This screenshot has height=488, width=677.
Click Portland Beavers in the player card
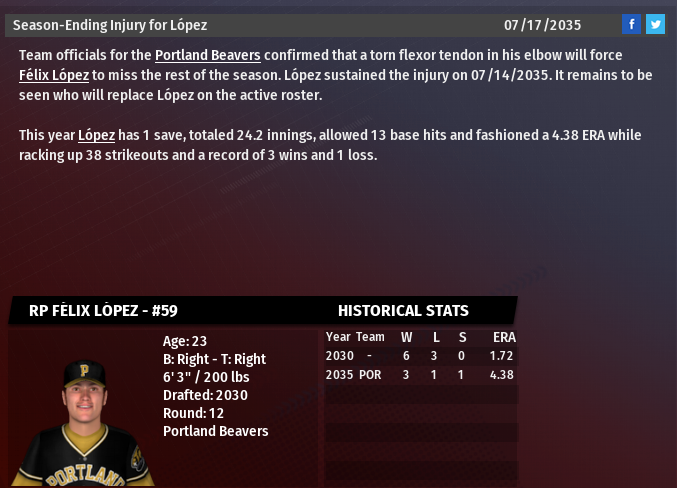click(x=215, y=431)
